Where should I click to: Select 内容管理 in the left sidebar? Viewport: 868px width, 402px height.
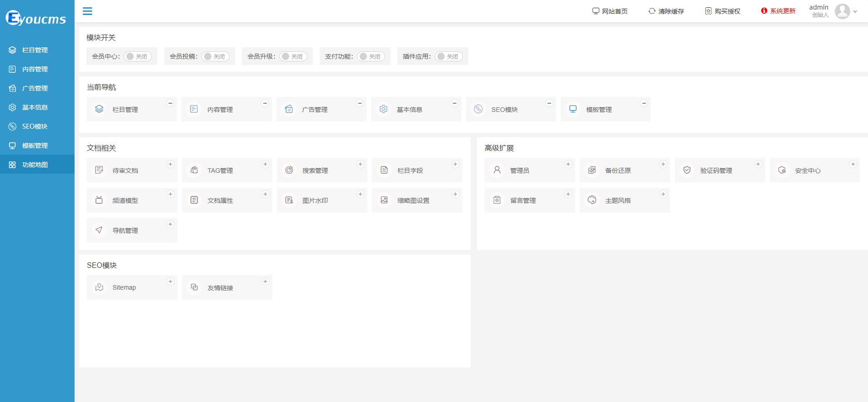(x=35, y=69)
